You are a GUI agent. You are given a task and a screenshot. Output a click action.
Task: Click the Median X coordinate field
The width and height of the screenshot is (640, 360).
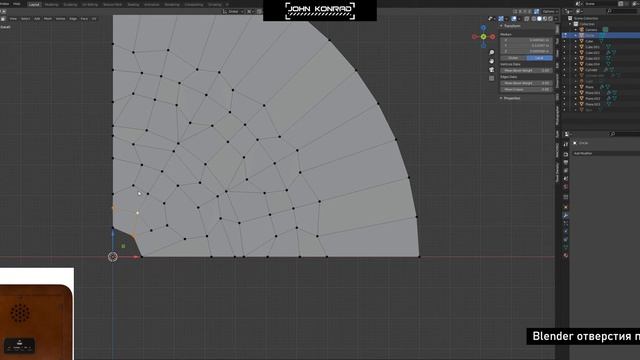[526, 40]
